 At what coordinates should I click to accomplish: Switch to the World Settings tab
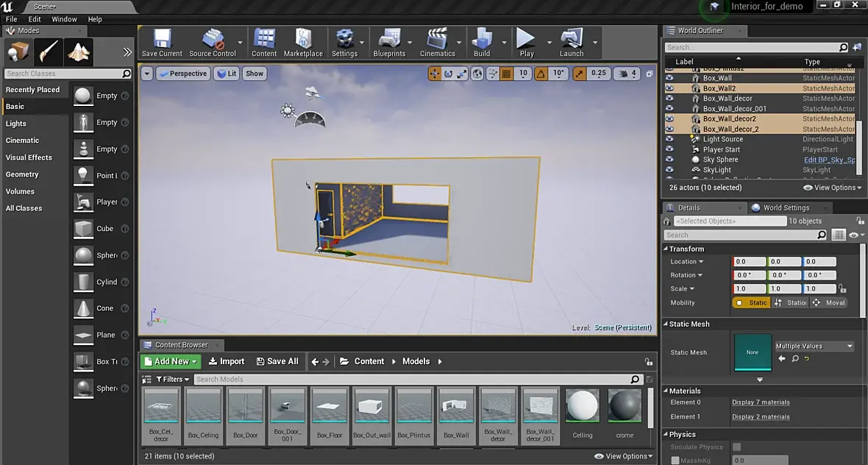click(785, 207)
